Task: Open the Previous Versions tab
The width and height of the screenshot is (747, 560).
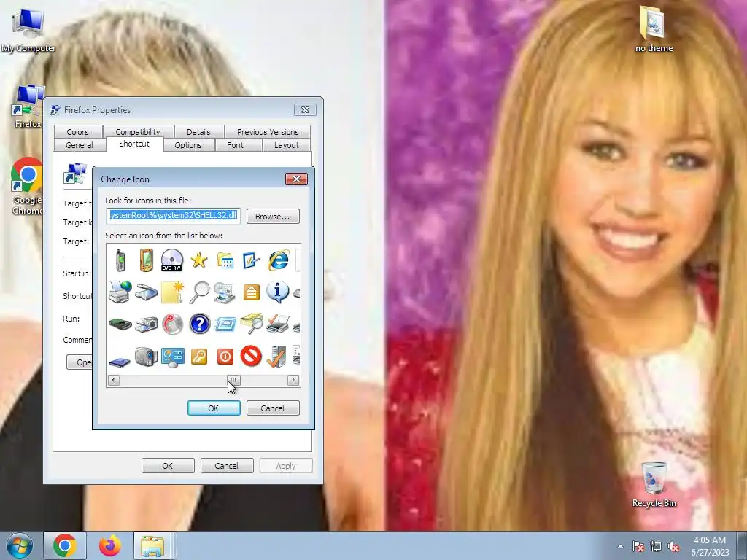Action: 268,132
